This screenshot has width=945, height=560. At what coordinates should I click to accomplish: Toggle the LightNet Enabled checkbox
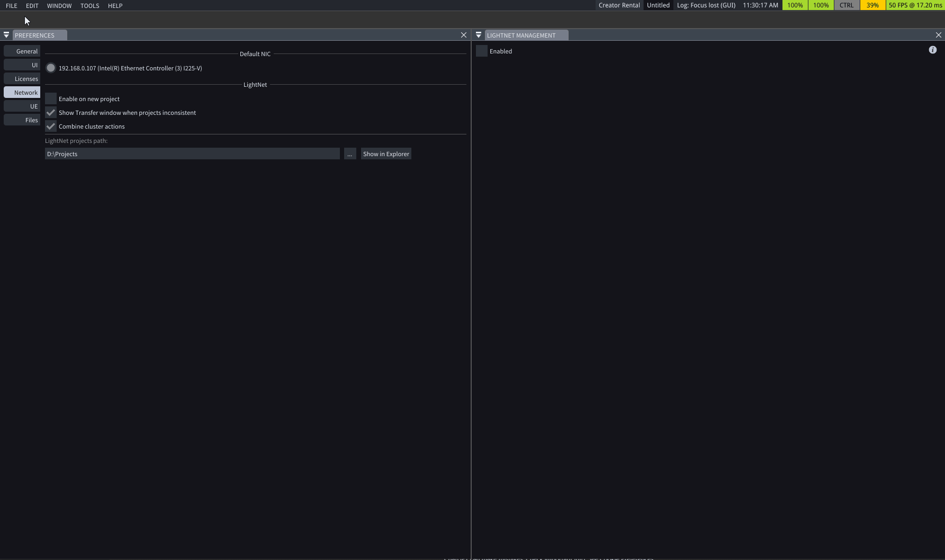click(x=481, y=51)
